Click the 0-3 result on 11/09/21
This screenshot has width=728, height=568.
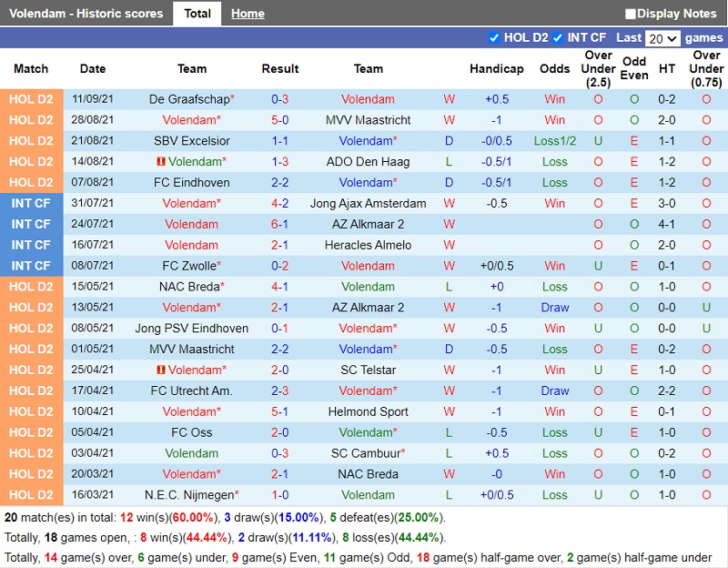(x=280, y=99)
